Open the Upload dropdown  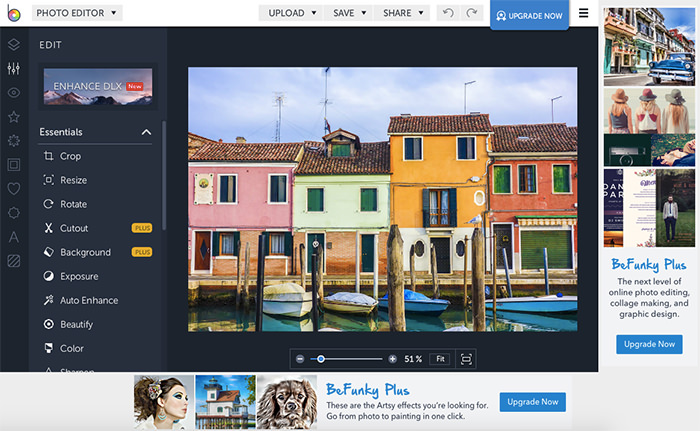pos(293,13)
